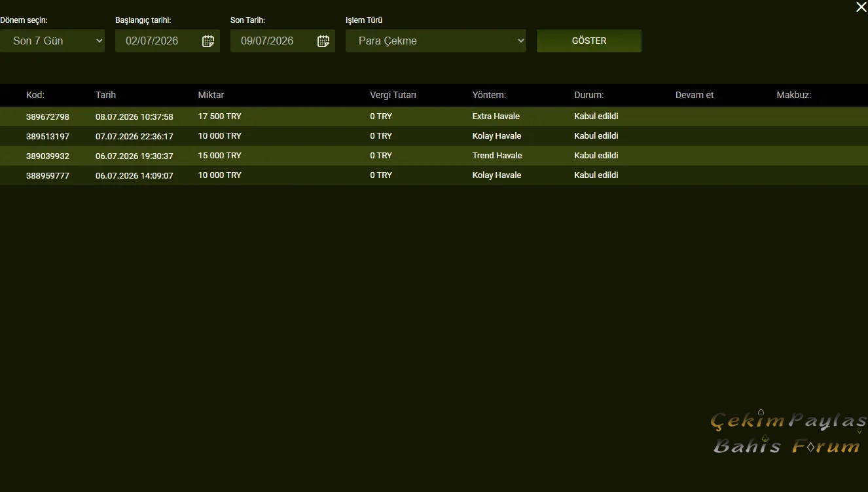Click the GÖSTER button
Viewport: 868px width, 492px height.
(x=589, y=41)
